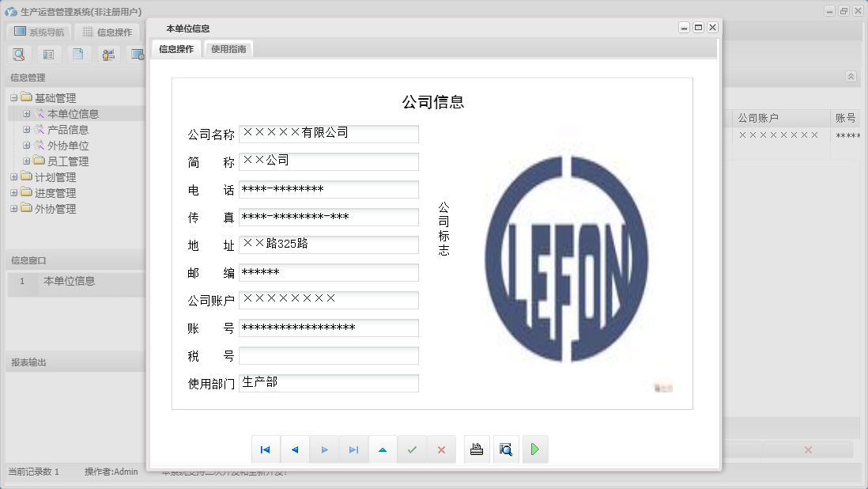This screenshot has height=489, width=868.
Task: Click the new document icon on the toolbar
Action: pyautogui.click(x=77, y=54)
